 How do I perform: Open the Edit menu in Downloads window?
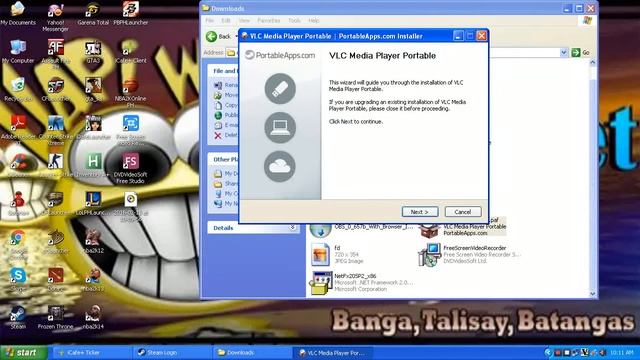pyautogui.click(x=226, y=20)
